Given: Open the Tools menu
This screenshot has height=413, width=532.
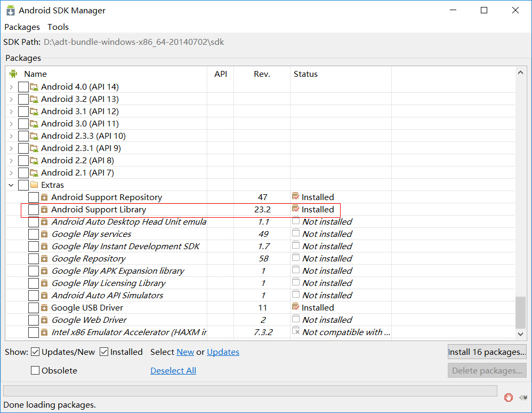Looking at the screenshot, I should tap(58, 27).
